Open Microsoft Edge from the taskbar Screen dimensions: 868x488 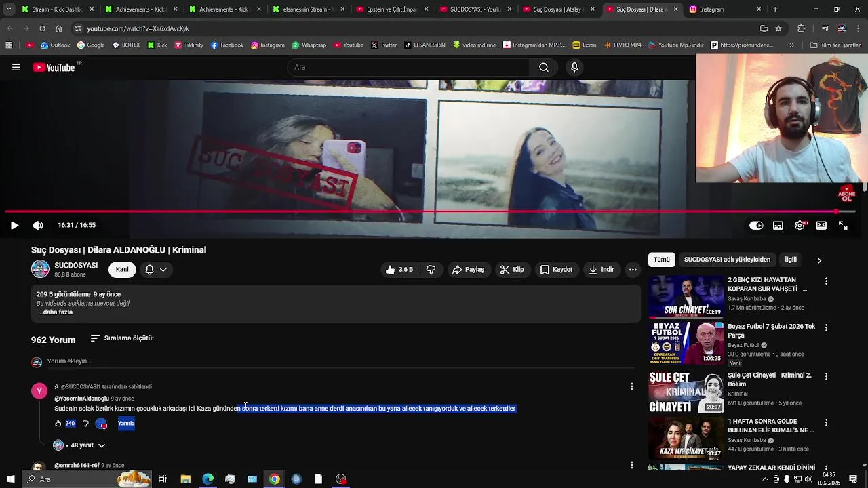click(x=208, y=479)
